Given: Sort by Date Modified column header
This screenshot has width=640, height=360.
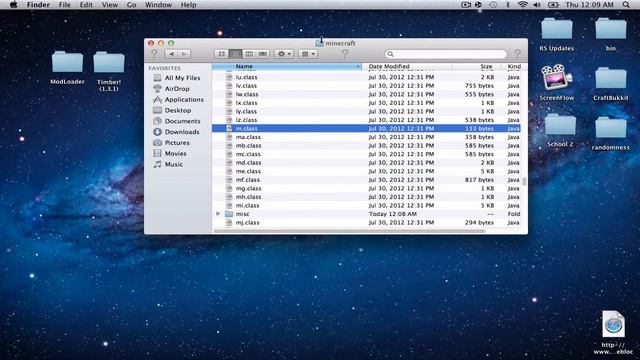Looking at the screenshot, I should [407, 66].
